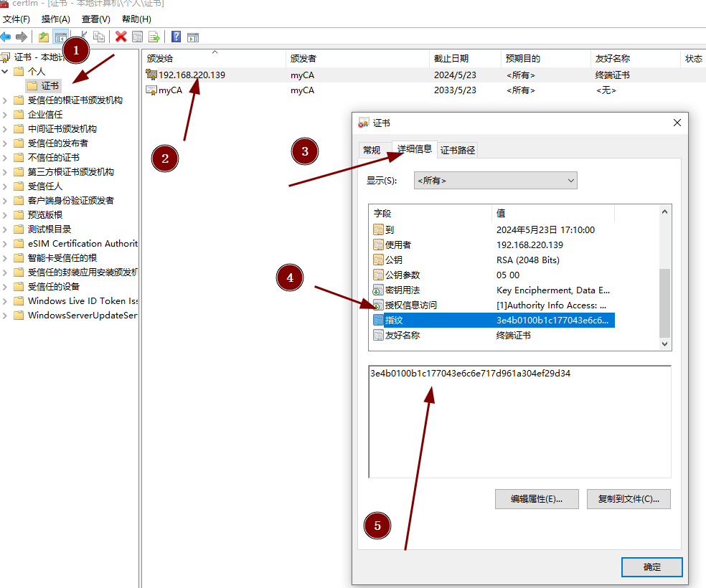Screen dimensions: 706x588
Task: Click the folder icon beside Windows Live ID Token
Action: [x=19, y=301]
